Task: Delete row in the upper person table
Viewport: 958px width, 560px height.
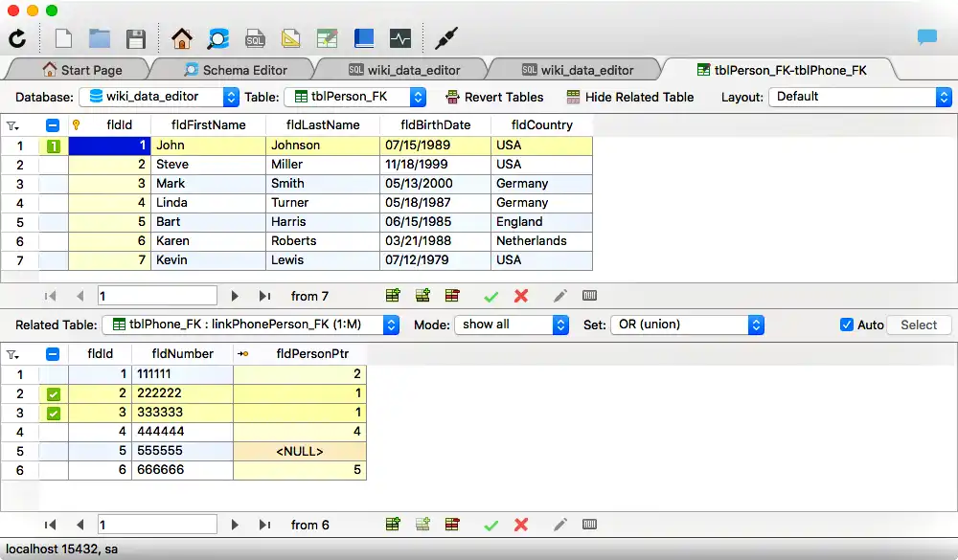Action: [452, 296]
